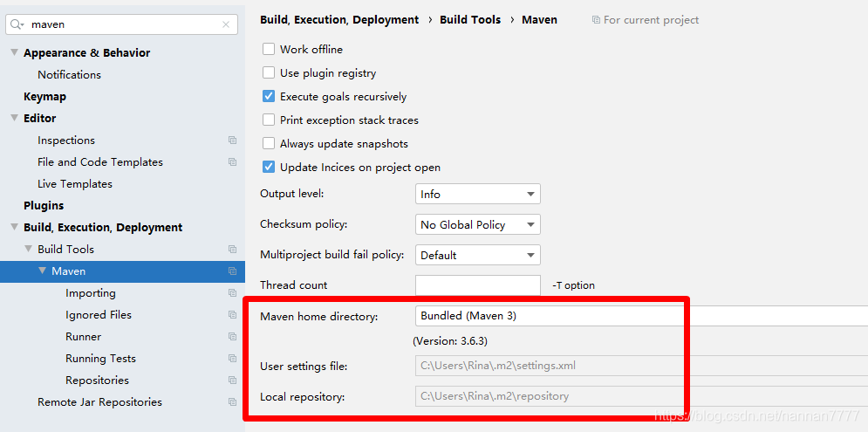Click the -T option label

573,285
